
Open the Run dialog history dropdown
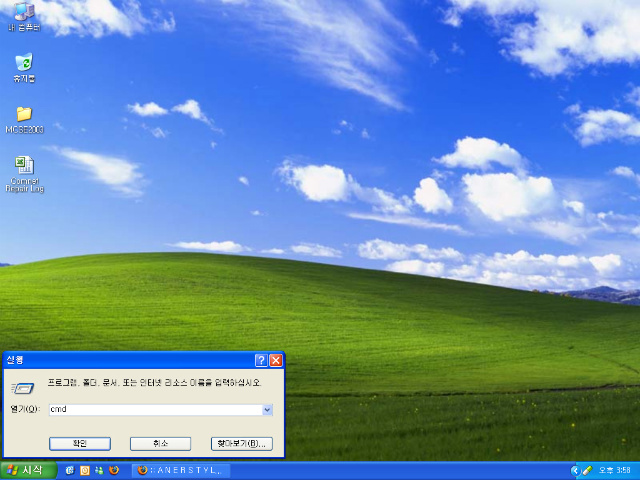(267, 409)
